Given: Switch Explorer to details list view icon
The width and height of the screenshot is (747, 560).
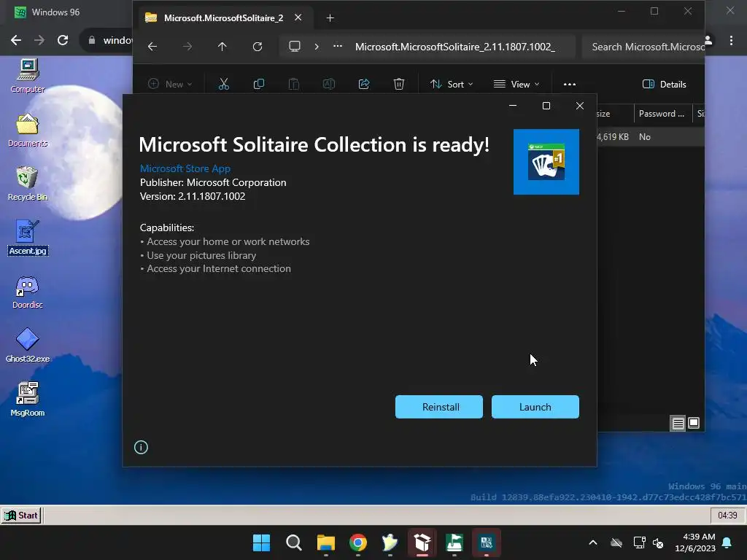Looking at the screenshot, I should tap(678, 423).
